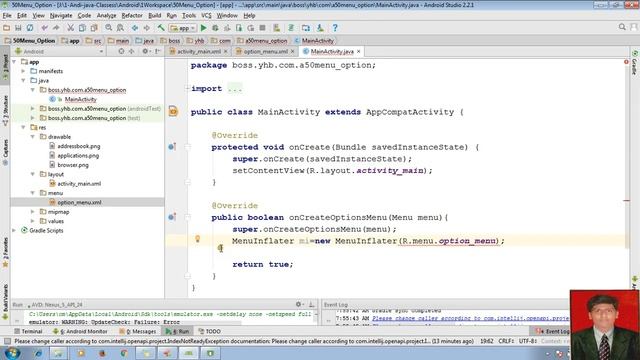Image resolution: width=640 pixels, height=360 pixels.
Task: Click the Find magnifier icon
Action: click(109, 28)
